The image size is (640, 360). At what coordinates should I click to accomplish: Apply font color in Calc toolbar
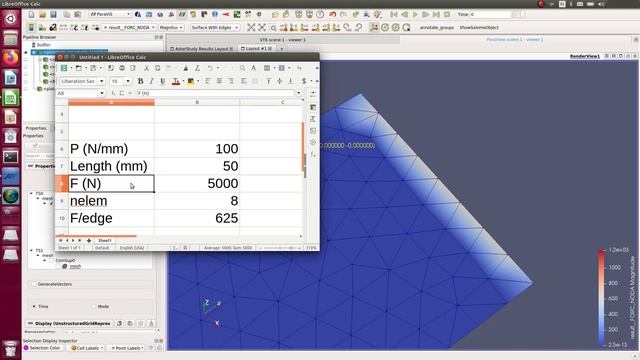click(x=176, y=81)
